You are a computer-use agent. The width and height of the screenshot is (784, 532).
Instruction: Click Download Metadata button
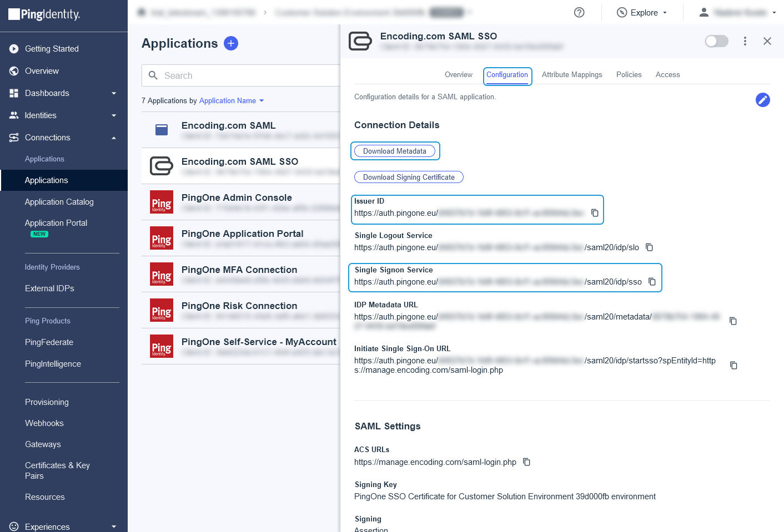(395, 151)
